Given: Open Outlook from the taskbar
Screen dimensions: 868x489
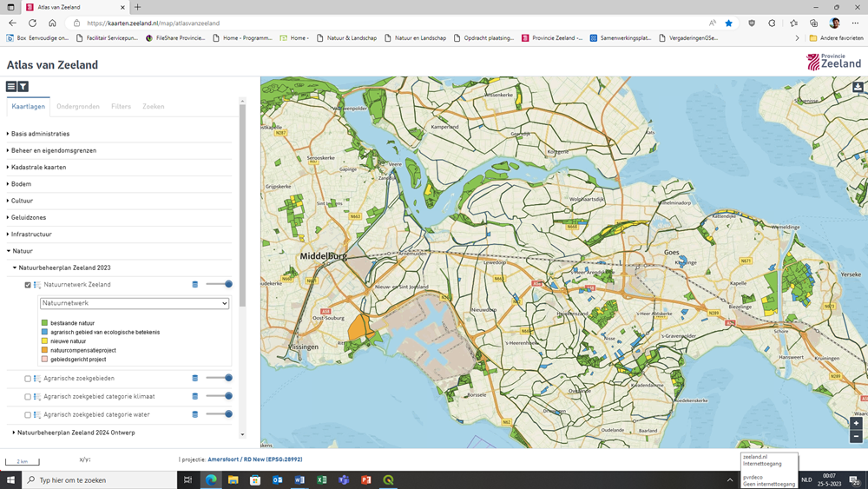Looking at the screenshot, I should (x=278, y=480).
